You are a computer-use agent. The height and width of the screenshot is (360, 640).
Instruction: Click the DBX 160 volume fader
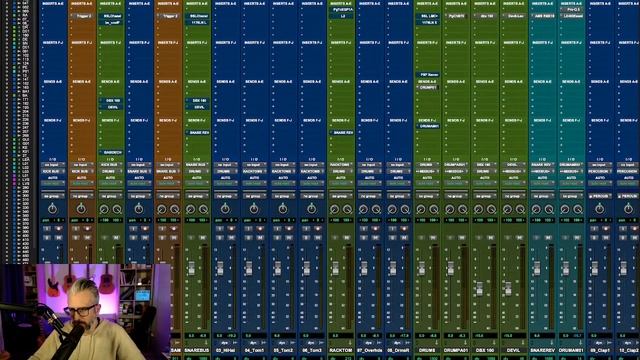tap(479, 288)
